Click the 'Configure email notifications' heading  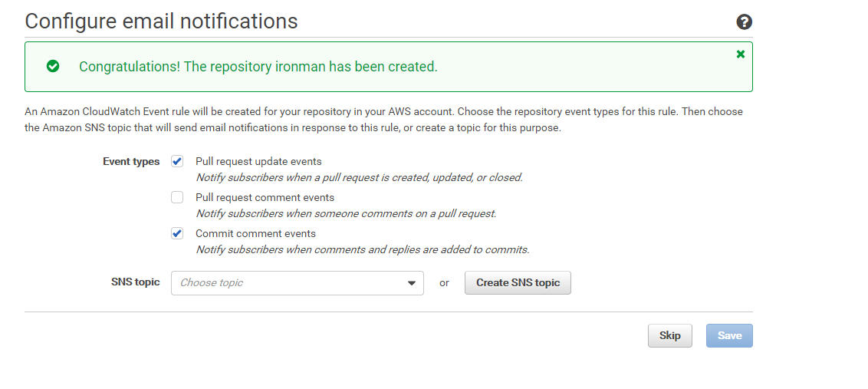161,21
